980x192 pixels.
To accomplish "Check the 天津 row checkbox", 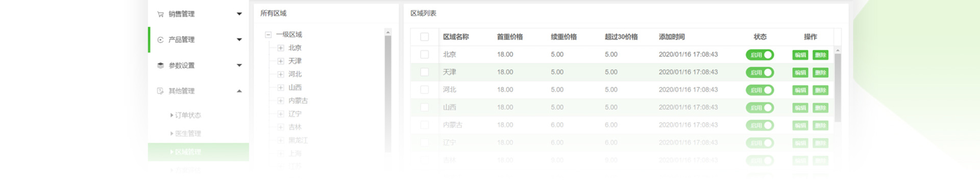I will [424, 72].
